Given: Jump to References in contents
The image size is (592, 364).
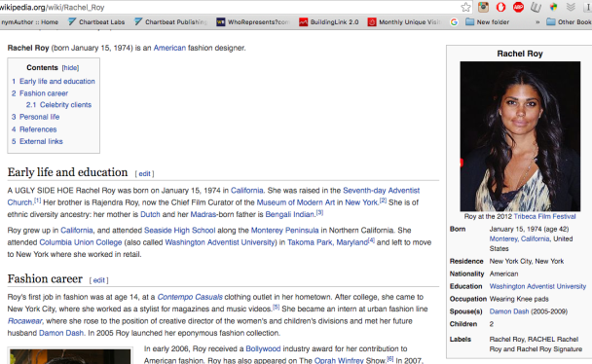Looking at the screenshot, I should point(38,129).
